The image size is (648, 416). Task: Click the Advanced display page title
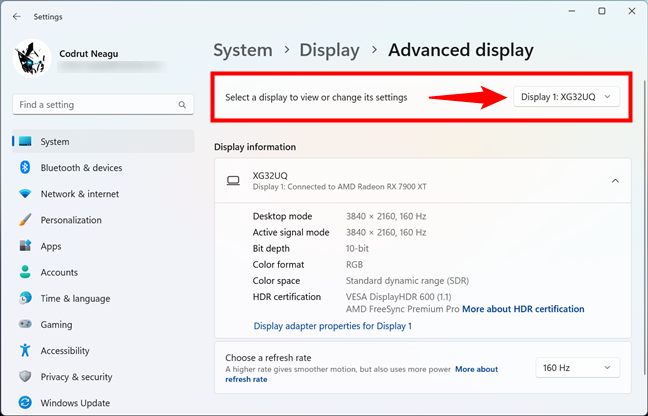(x=461, y=50)
